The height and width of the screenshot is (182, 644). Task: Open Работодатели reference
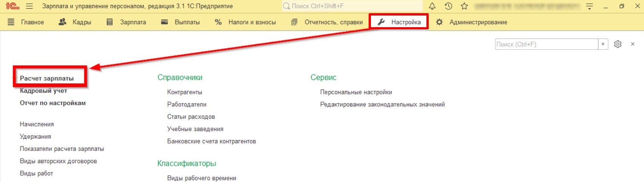click(x=187, y=105)
